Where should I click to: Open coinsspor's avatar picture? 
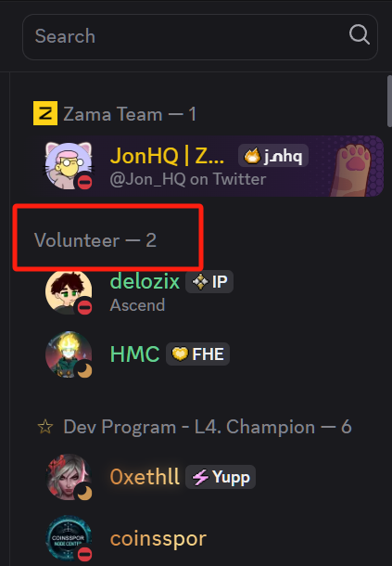(69, 538)
